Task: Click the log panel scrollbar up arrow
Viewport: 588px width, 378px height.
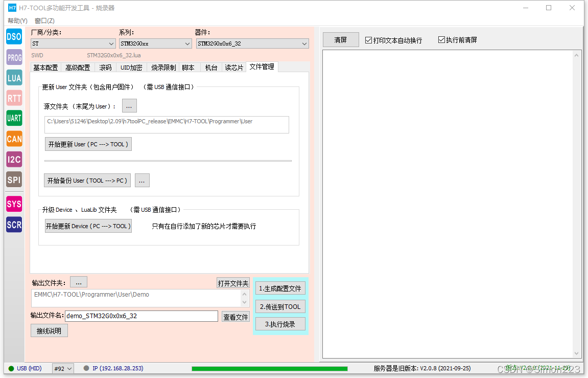Action: [x=576, y=55]
